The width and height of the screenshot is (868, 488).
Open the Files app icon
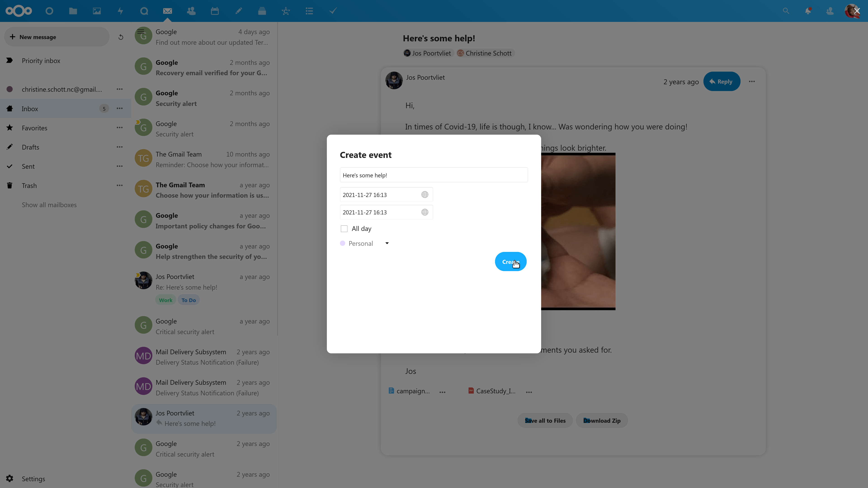[73, 11]
